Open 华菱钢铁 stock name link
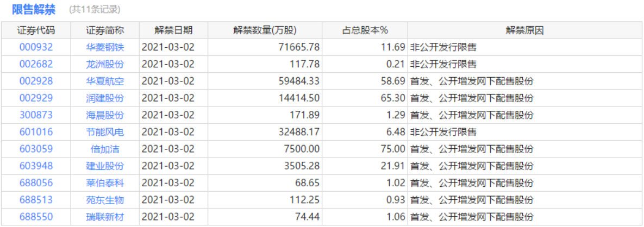 click(x=105, y=47)
